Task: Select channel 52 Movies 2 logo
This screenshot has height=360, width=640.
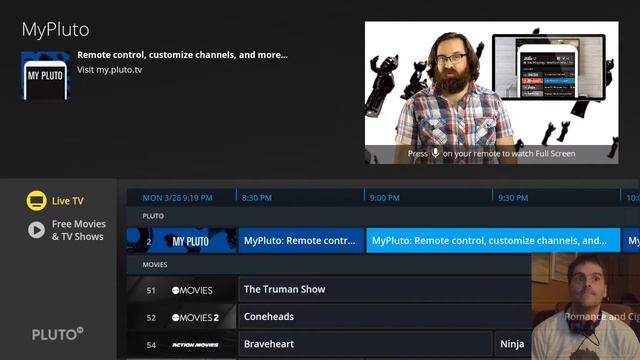Action: coord(196,318)
